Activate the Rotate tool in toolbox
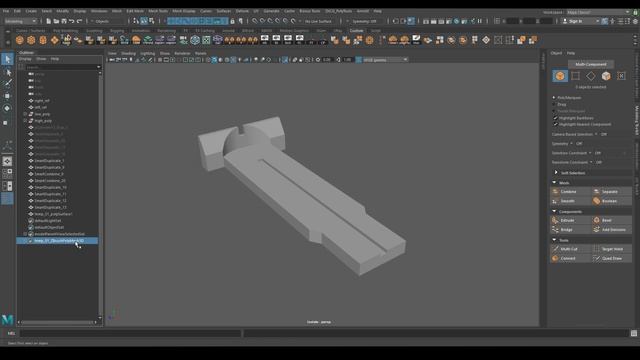640x360 pixels. [x=7, y=108]
